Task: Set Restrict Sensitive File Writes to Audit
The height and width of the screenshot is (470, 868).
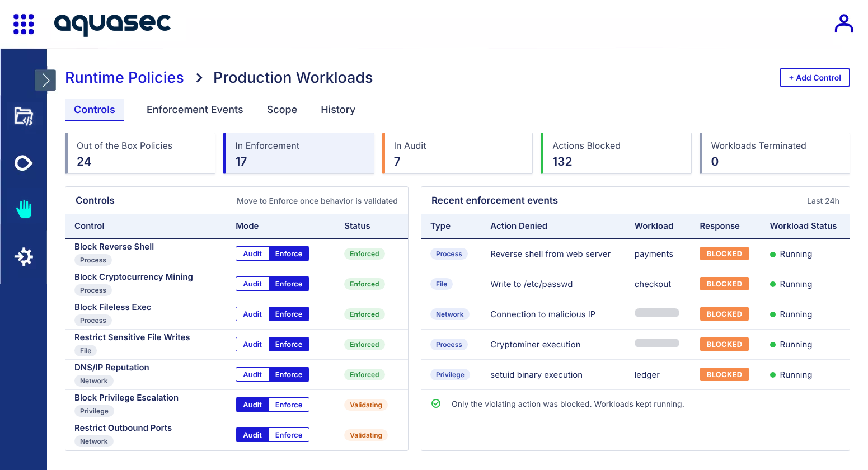Action: click(x=252, y=344)
